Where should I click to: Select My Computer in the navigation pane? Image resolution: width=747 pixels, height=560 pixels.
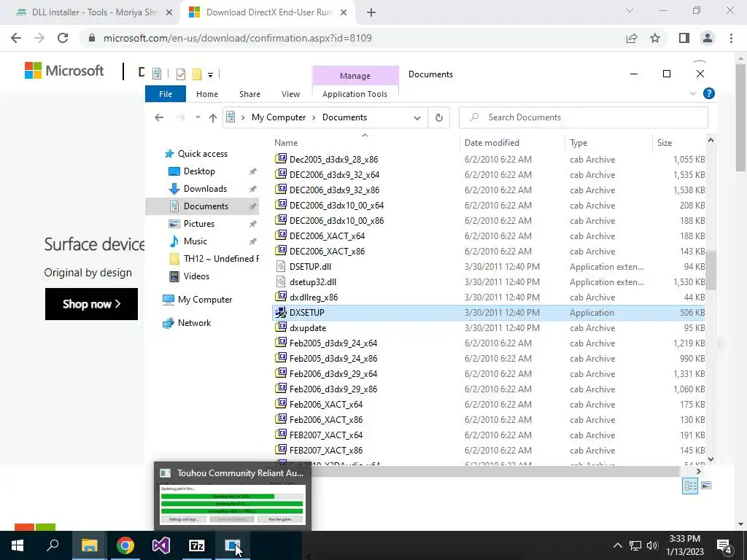tap(205, 300)
